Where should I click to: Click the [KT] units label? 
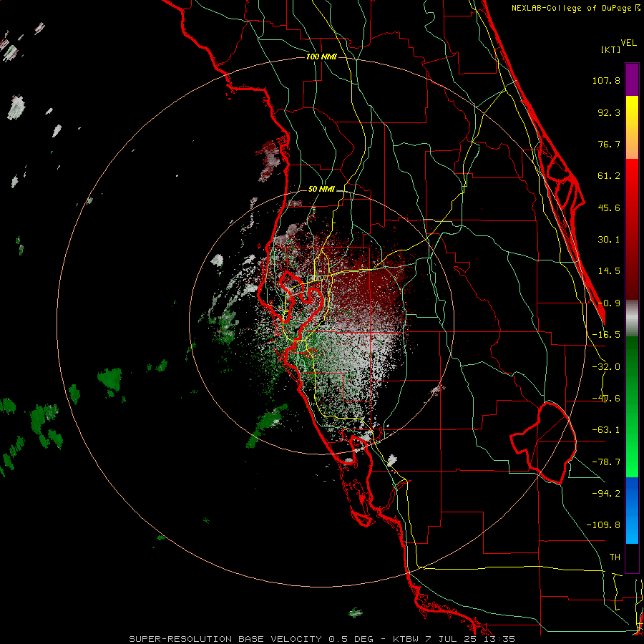(611, 49)
